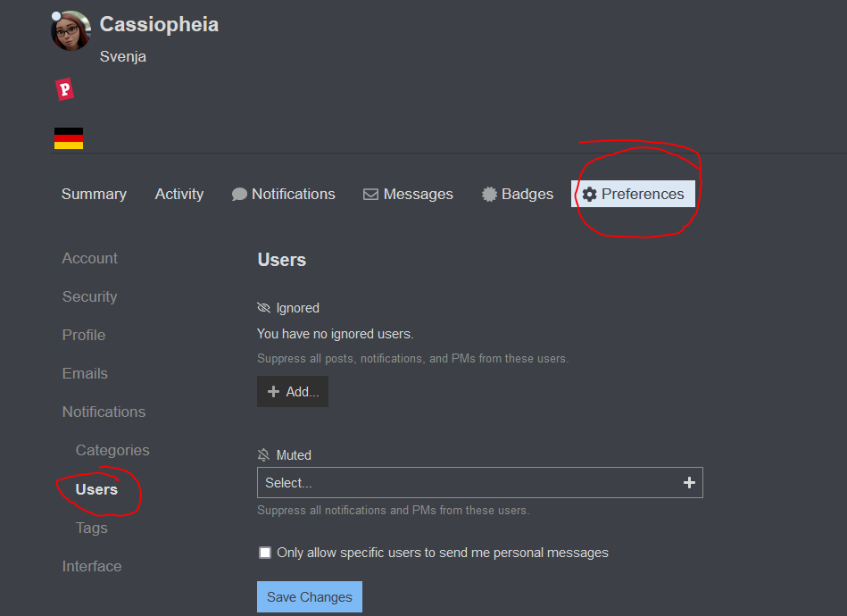Click the German flag icon
This screenshot has width=847, height=616.
(x=69, y=138)
